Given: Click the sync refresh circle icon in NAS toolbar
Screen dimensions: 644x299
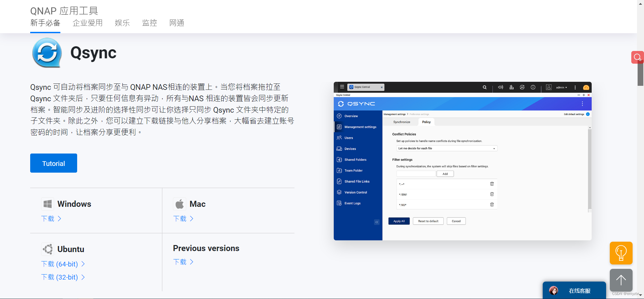Looking at the screenshot, I should pos(522,87).
